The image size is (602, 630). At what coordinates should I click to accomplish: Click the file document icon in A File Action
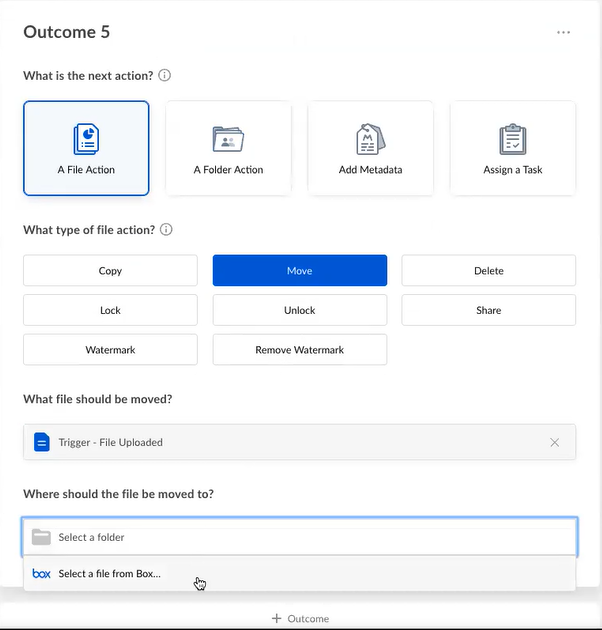(86, 139)
